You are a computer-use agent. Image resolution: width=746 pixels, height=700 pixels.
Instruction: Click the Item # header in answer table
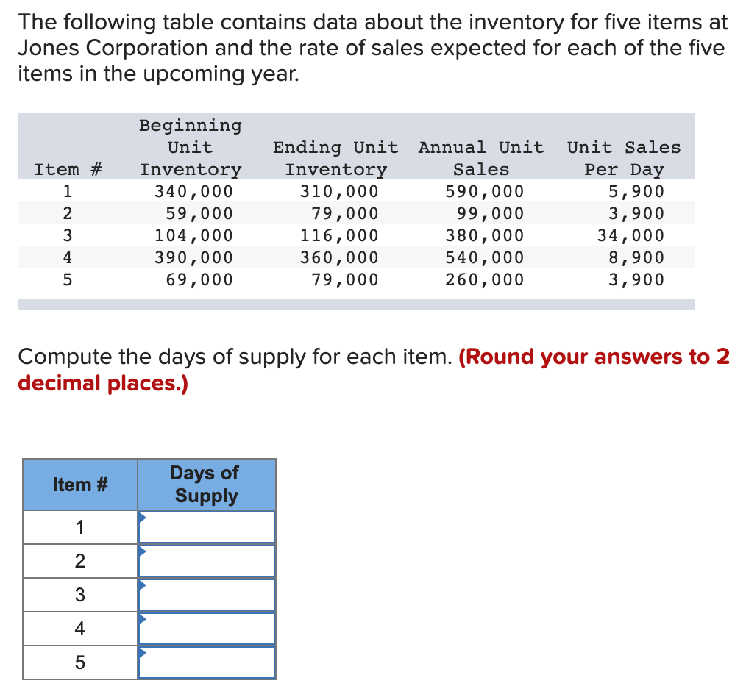79,484
